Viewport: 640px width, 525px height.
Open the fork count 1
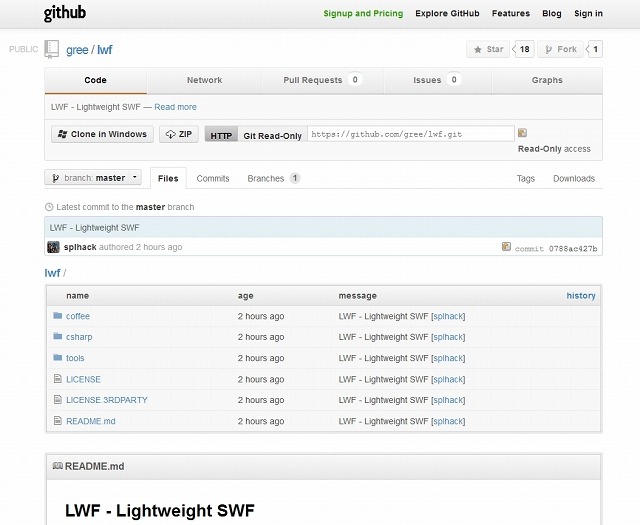pyautogui.click(x=596, y=49)
